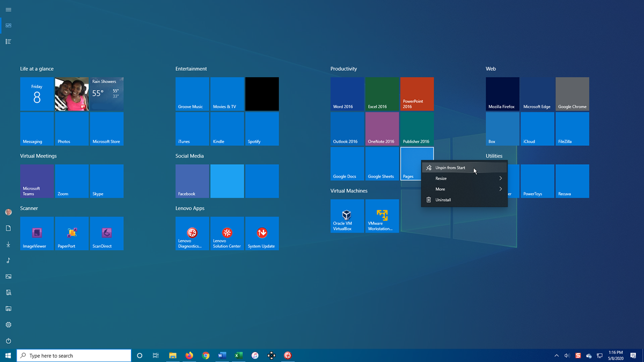This screenshot has height=362, width=644.
Task: Open the Google Docs tile
Action: [x=347, y=164]
